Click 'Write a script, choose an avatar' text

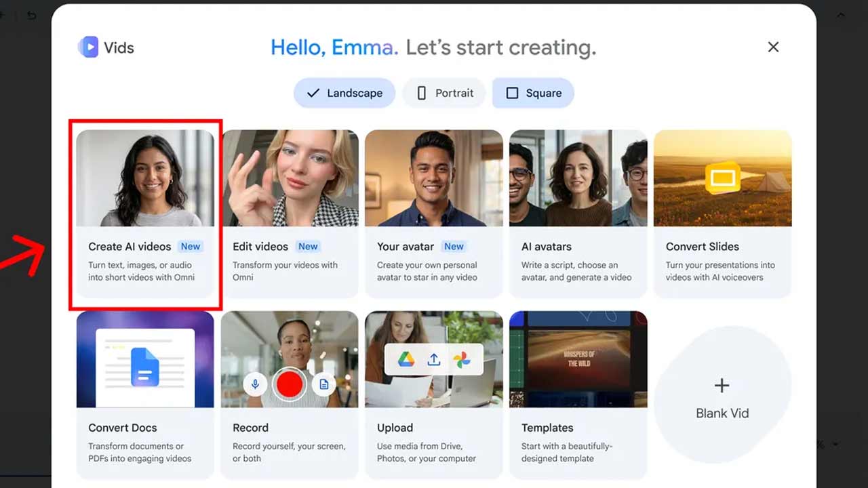point(576,271)
